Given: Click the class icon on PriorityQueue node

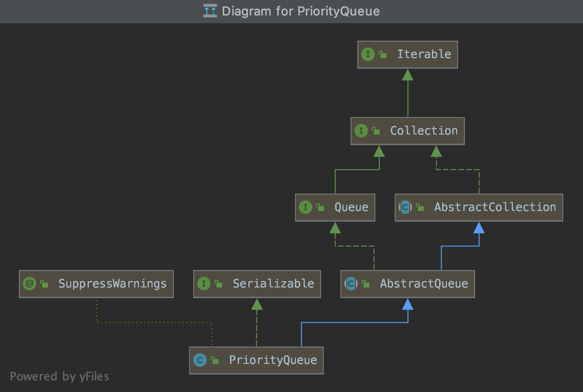Looking at the screenshot, I should [200, 360].
